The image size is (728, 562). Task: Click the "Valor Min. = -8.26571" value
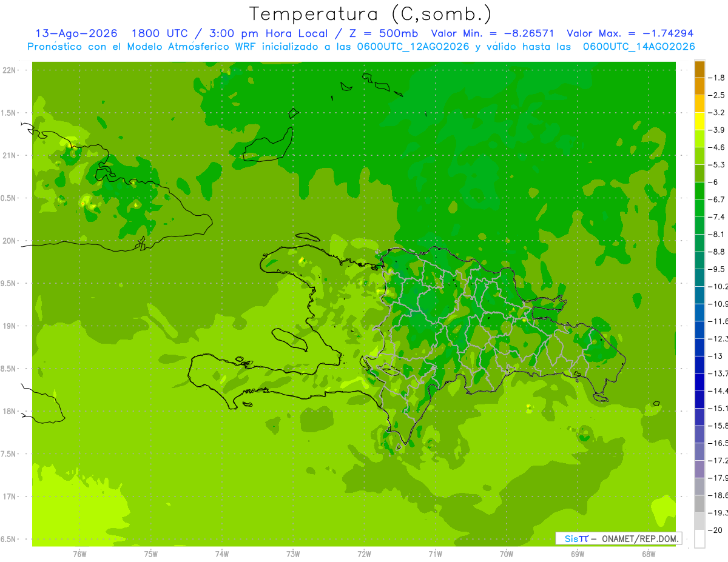click(493, 33)
